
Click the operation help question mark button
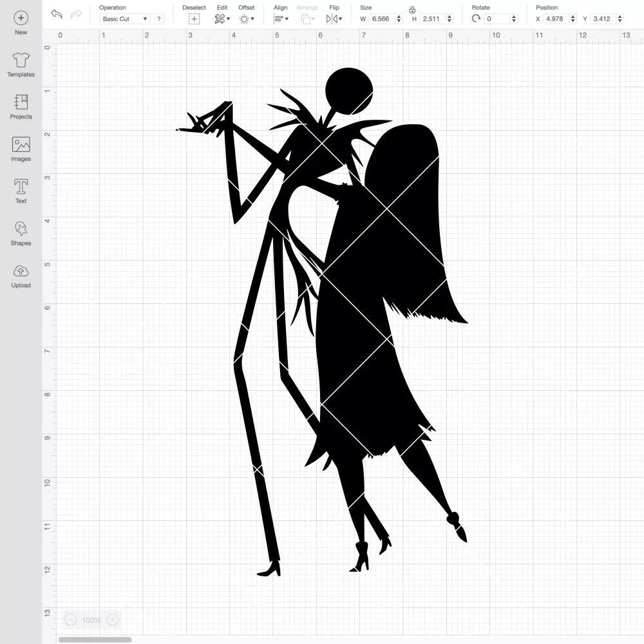click(159, 19)
